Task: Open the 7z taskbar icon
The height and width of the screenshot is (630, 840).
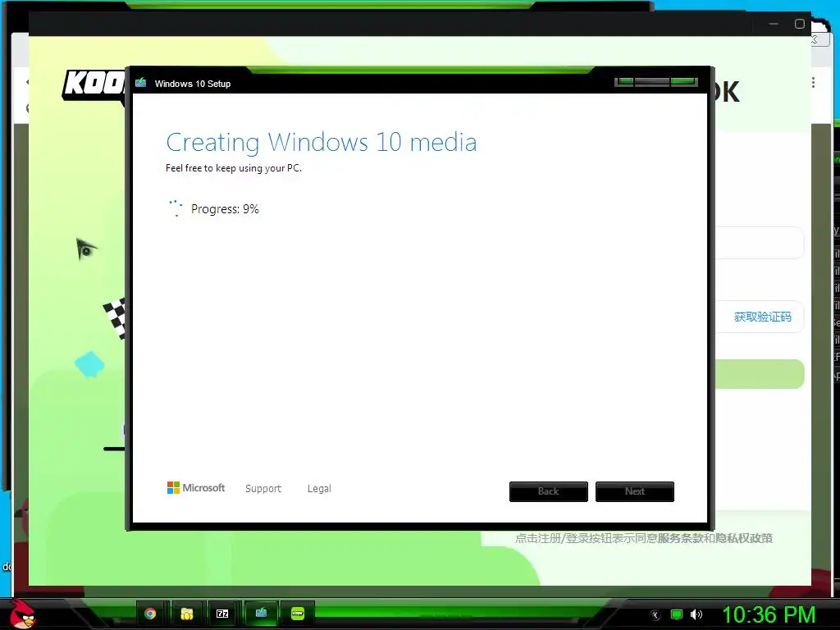Action: pyautogui.click(x=222, y=614)
